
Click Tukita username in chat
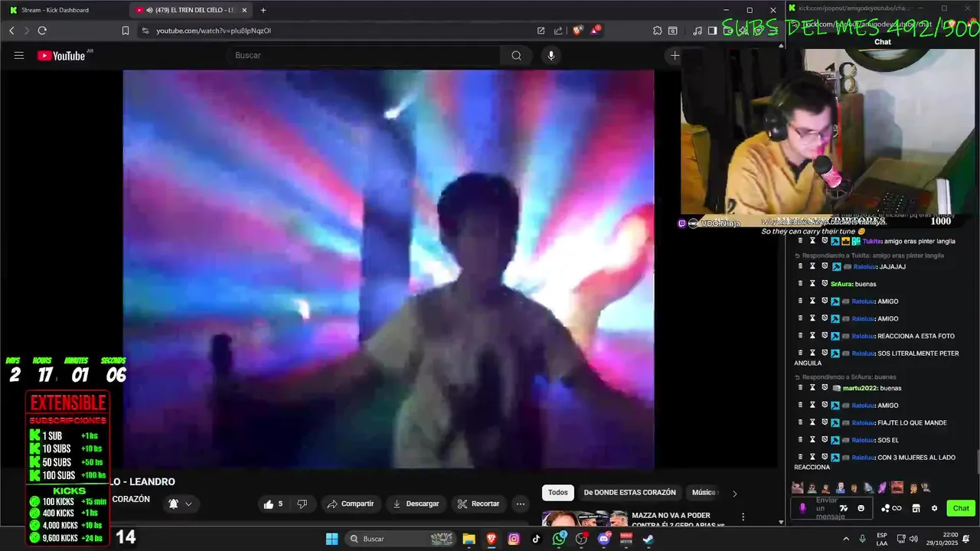click(871, 241)
